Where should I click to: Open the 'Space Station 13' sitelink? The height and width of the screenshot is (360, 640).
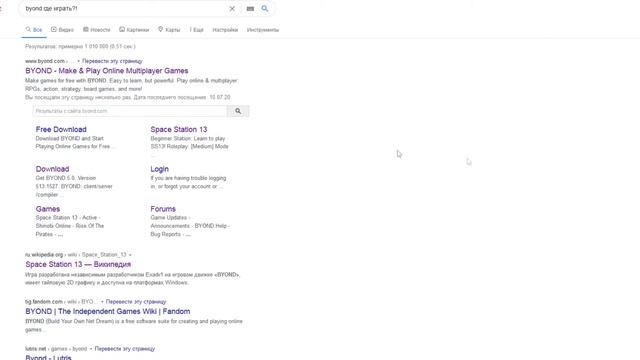[179, 129]
